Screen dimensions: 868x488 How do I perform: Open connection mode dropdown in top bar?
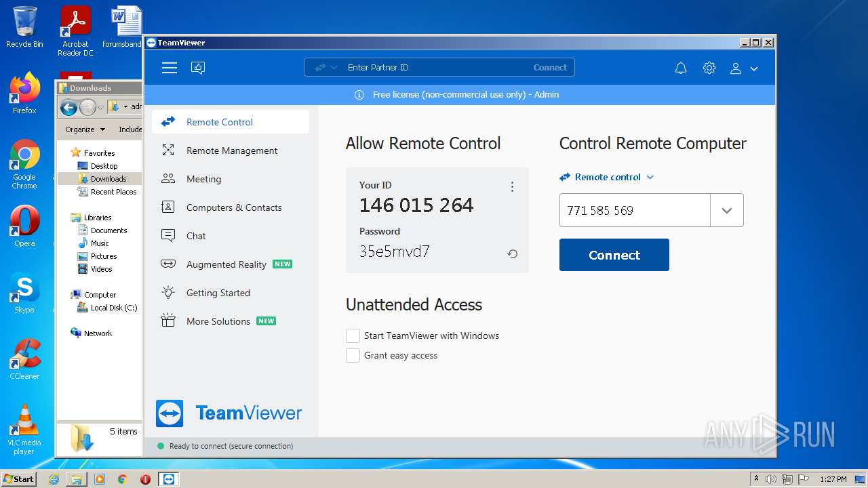pyautogui.click(x=325, y=68)
